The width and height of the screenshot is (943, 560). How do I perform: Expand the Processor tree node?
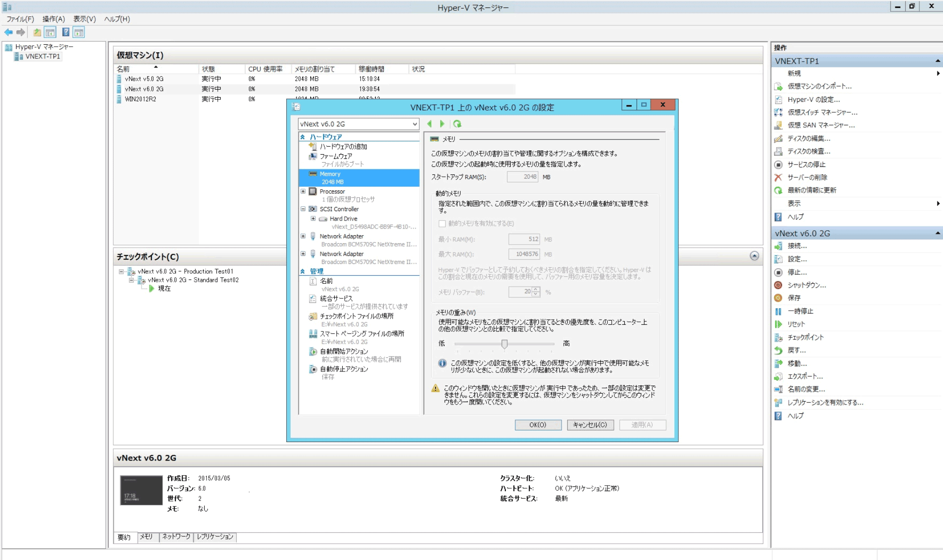pos(303,191)
